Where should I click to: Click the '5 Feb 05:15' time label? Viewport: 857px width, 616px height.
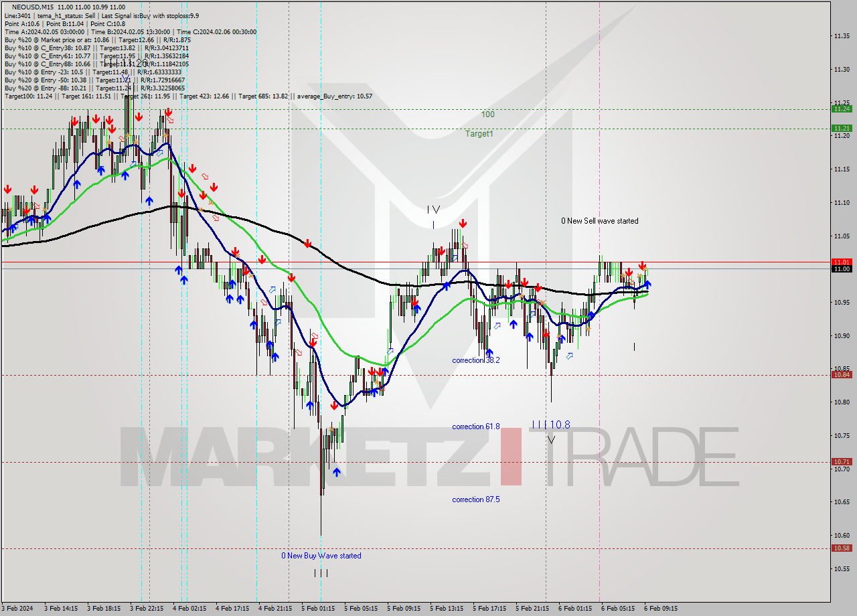pyautogui.click(x=361, y=609)
